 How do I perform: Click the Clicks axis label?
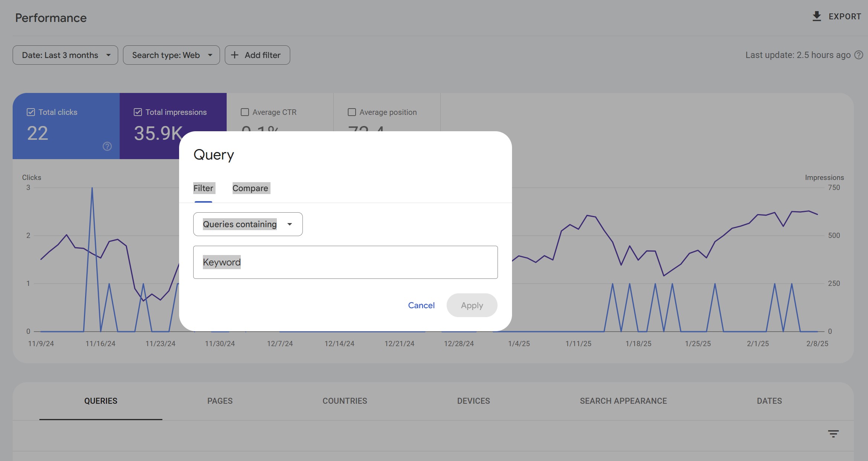pyautogui.click(x=32, y=177)
